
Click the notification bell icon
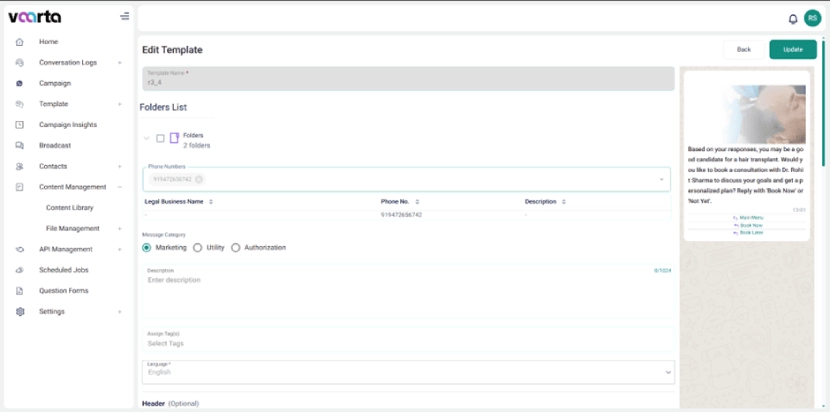click(x=793, y=18)
